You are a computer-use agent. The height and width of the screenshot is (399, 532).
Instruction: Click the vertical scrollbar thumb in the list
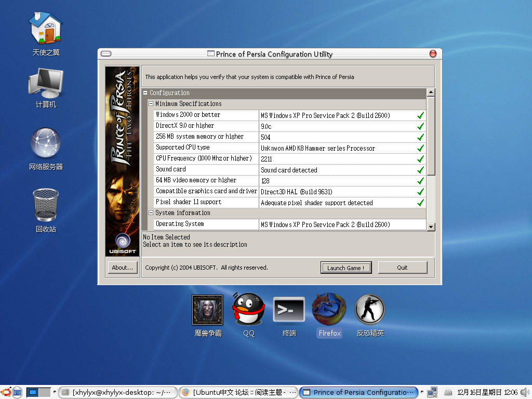pos(431,136)
